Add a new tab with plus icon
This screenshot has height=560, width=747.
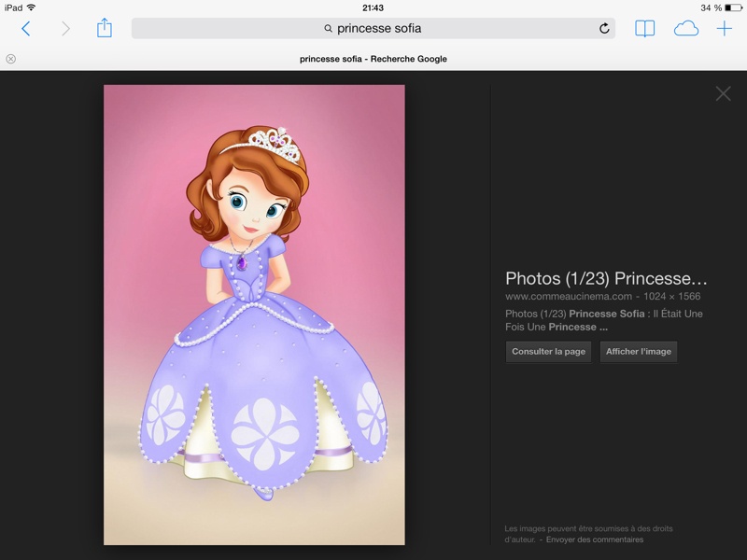[725, 29]
